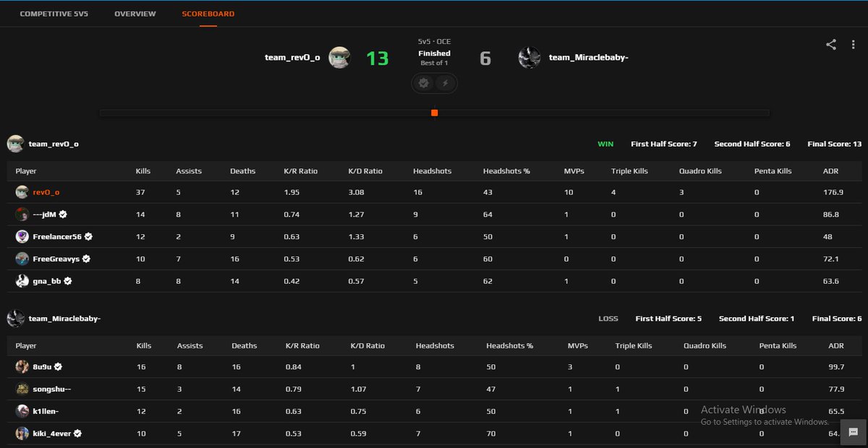Click team_revO_o small avatar above its table
This screenshot has height=448, width=868.
click(15, 144)
